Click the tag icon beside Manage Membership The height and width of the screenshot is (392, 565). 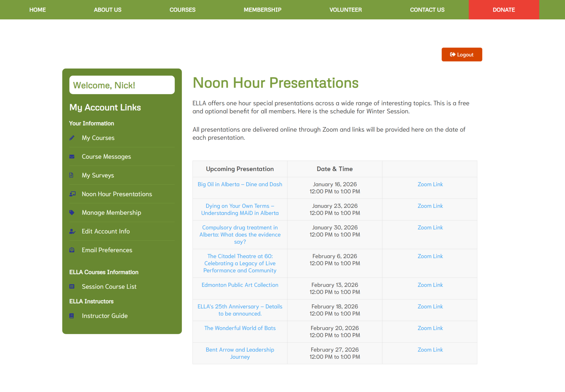[x=72, y=213]
